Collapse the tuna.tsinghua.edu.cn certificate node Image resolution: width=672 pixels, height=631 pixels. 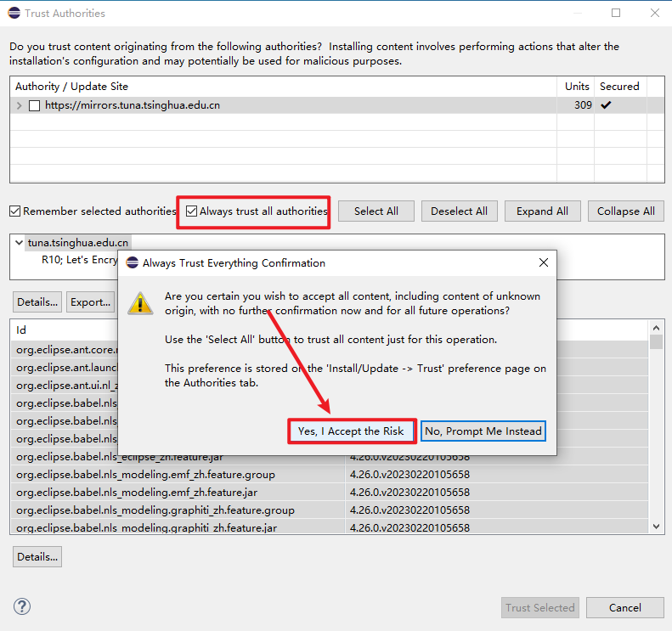click(x=19, y=243)
